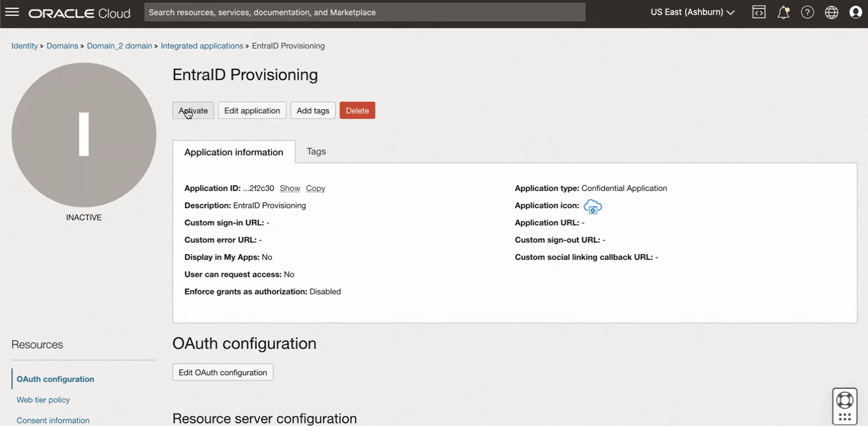Click the Resource server configuration heading
868x426 pixels.
(x=264, y=419)
